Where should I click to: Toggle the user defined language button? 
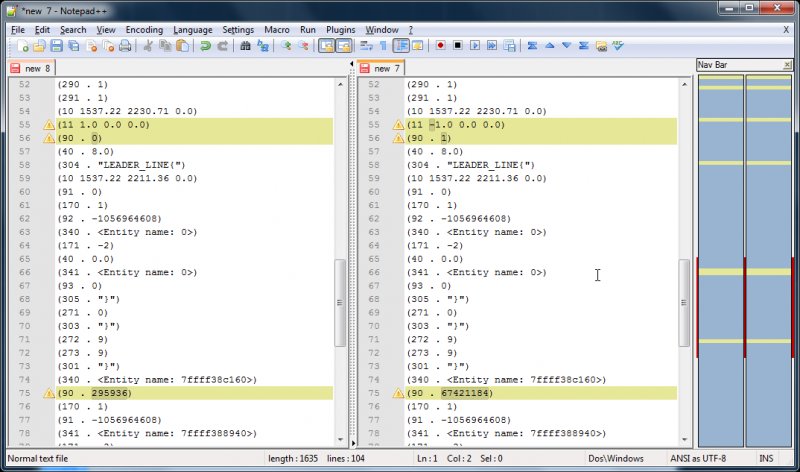click(x=417, y=46)
